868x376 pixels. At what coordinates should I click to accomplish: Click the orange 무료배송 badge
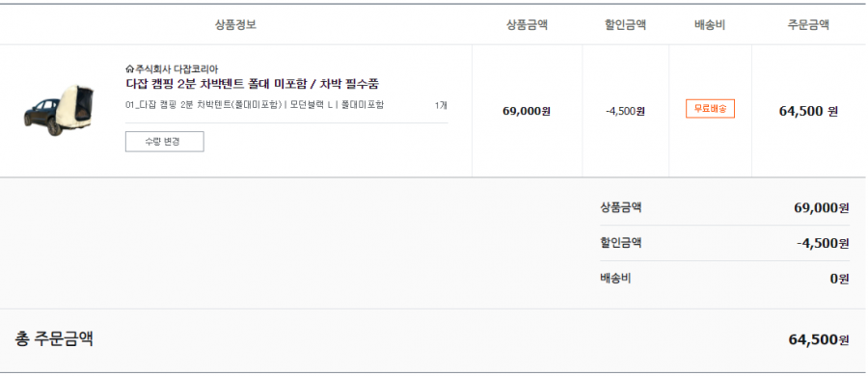tap(710, 109)
